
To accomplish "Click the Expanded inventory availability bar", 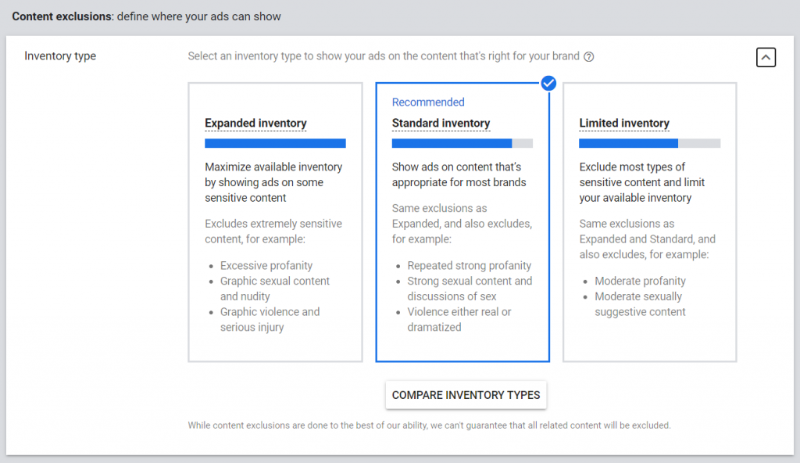I will click(275, 144).
